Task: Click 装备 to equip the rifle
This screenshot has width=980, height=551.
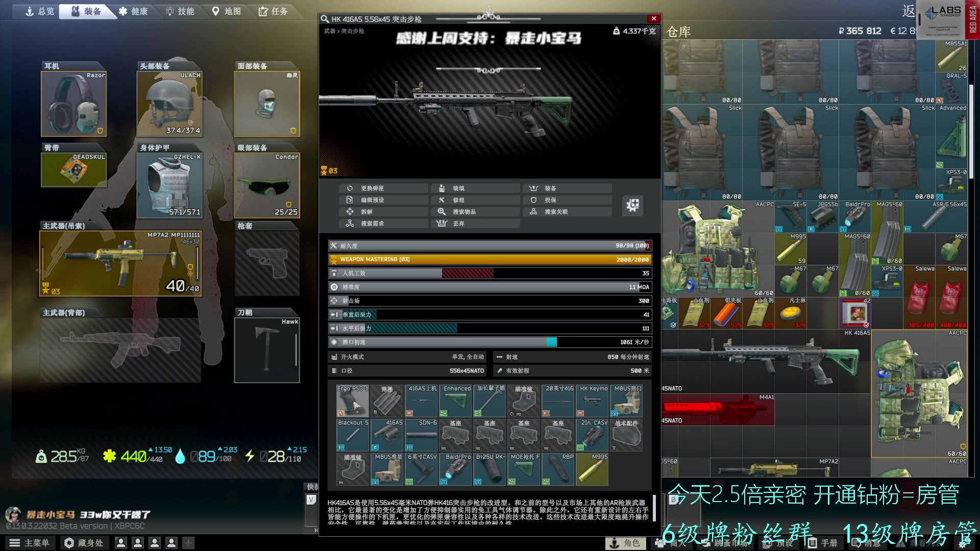Action: click(567, 188)
